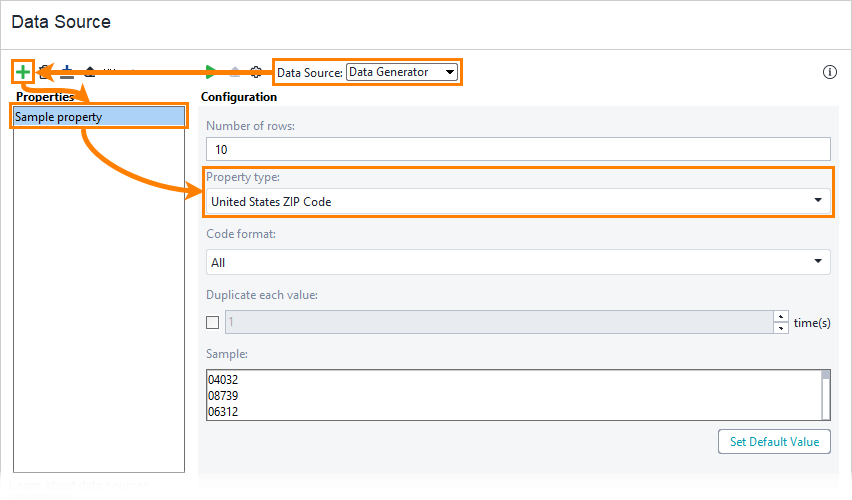Open the Code format dropdown

(x=518, y=262)
